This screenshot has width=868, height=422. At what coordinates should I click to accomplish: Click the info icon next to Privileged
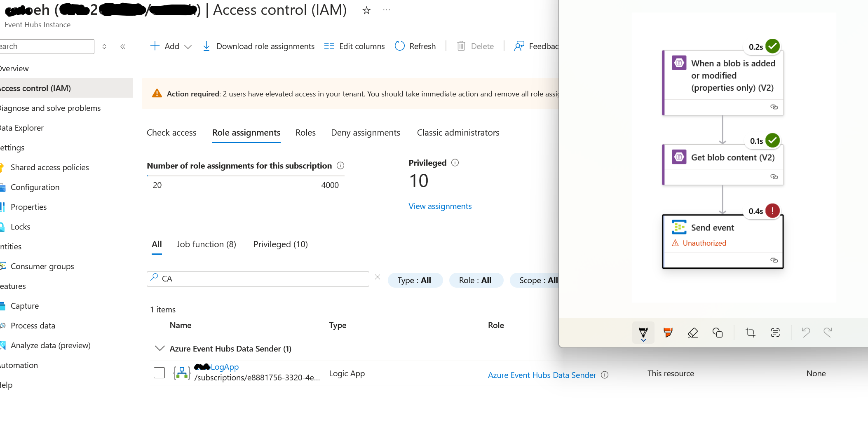pos(455,163)
